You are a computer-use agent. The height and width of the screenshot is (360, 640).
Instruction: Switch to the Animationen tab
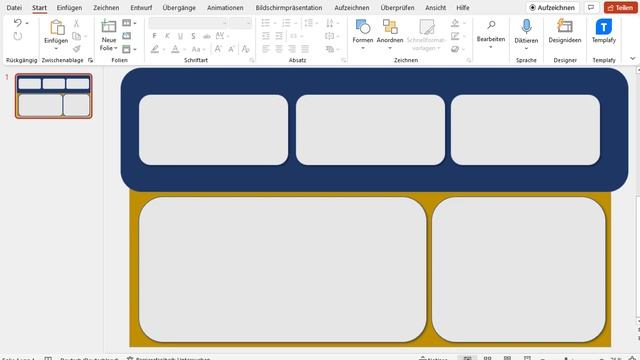point(225,8)
